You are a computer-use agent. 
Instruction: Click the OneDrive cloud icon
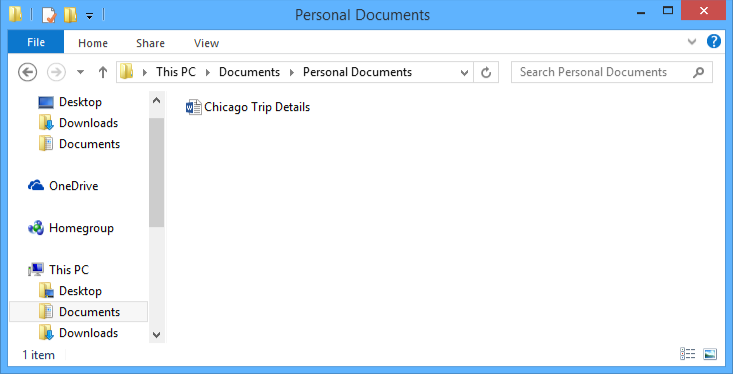(36, 186)
